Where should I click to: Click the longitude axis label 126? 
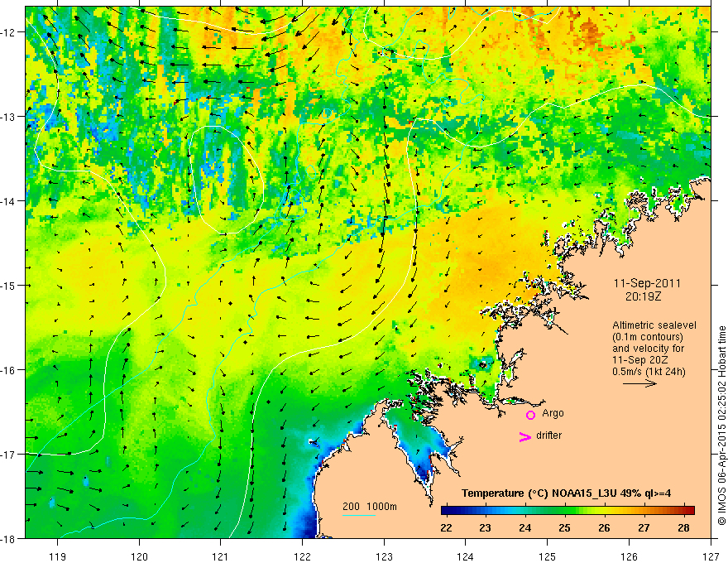(x=629, y=556)
